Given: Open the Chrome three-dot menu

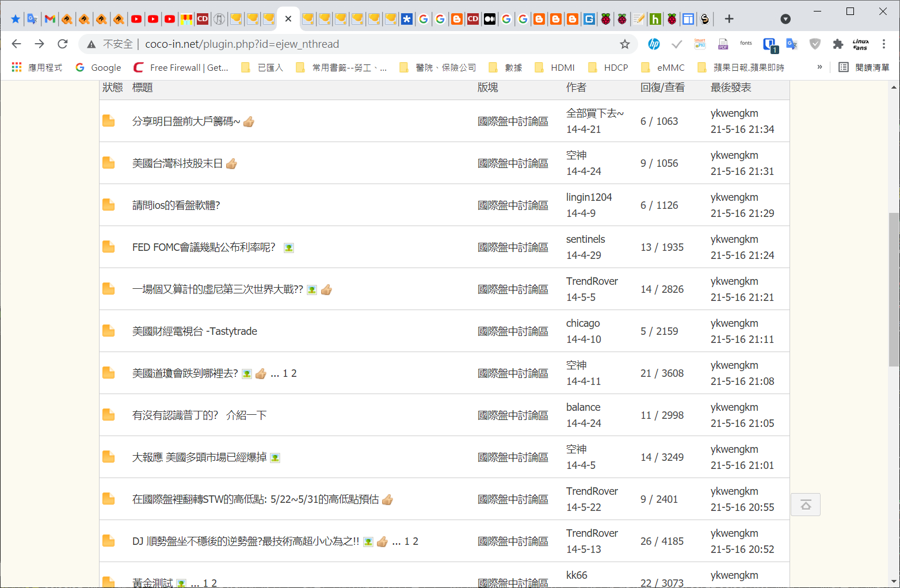Looking at the screenshot, I should coord(884,44).
